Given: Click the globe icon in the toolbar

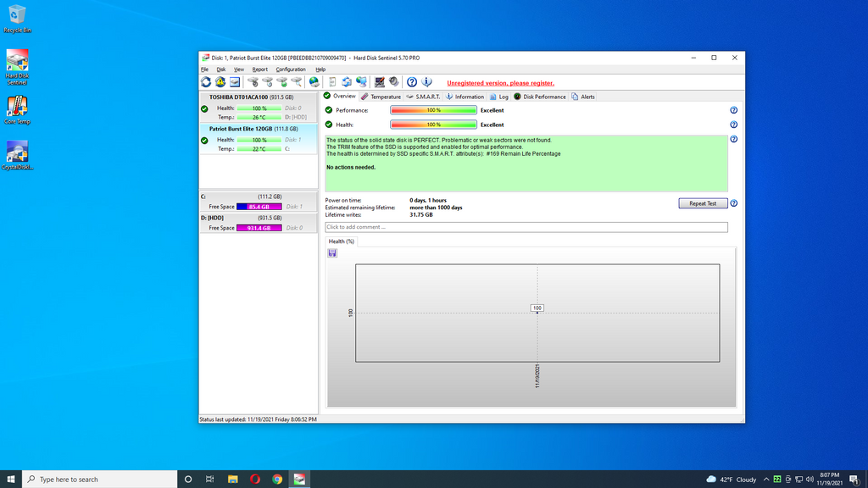Looking at the screenshot, I should tap(314, 82).
